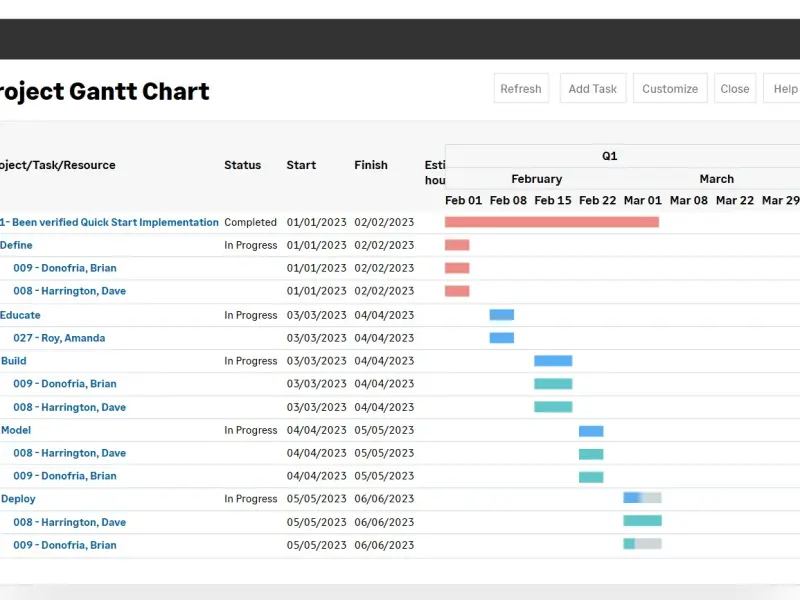The image size is (800, 600).
Task: Click the Start column header
Action: click(x=301, y=165)
